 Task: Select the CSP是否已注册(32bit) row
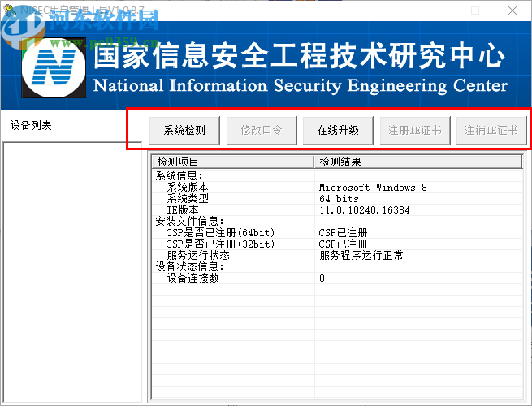pyautogui.click(x=337, y=244)
